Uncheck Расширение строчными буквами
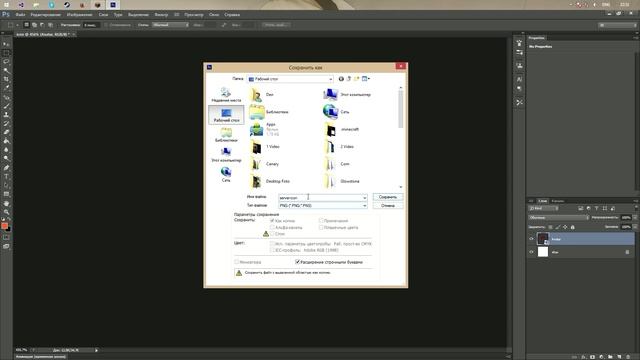 (x=298, y=262)
